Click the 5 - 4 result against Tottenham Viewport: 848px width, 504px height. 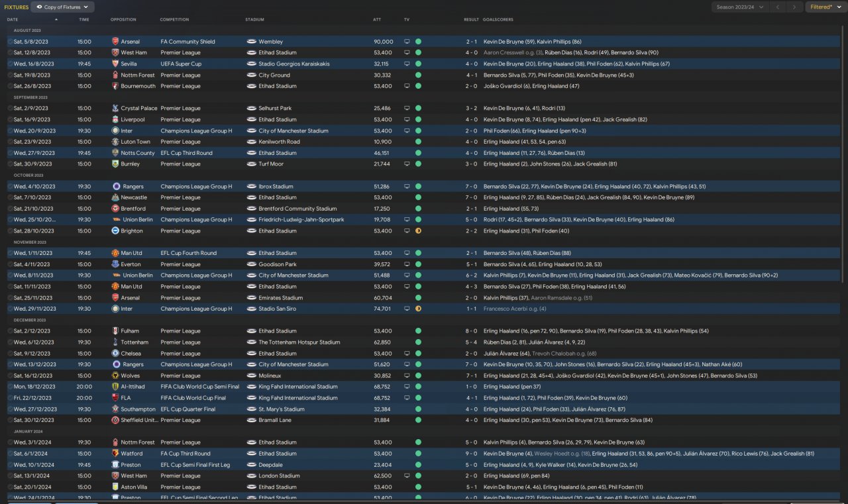[x=471, y=342]
